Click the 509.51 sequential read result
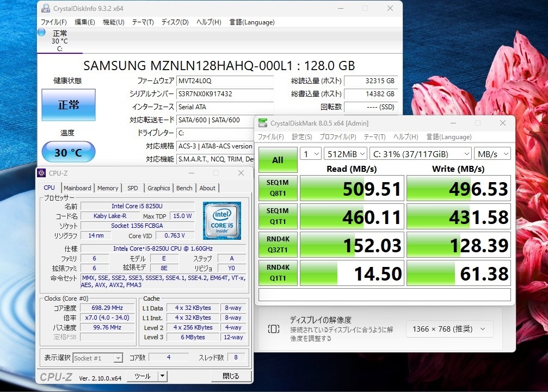Viewport: 548px width, 392px height. tap(352, 188)
